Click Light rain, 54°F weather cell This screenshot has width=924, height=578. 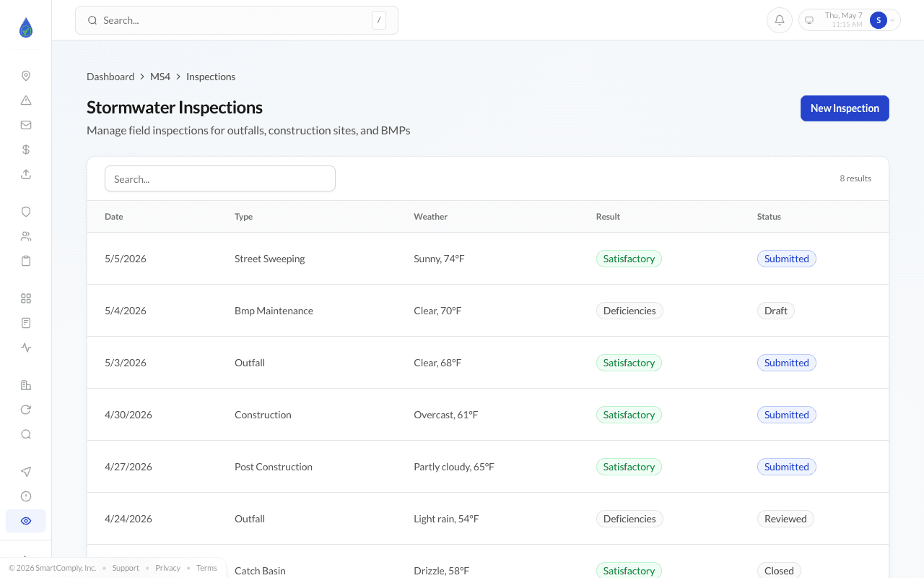coord(446,519)
